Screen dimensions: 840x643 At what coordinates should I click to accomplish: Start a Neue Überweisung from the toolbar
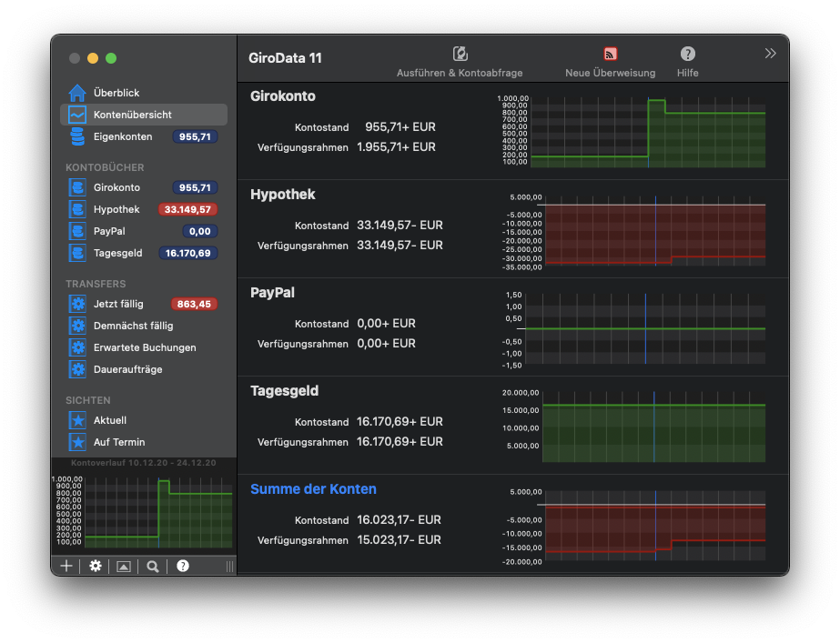[x=610, y=55]
